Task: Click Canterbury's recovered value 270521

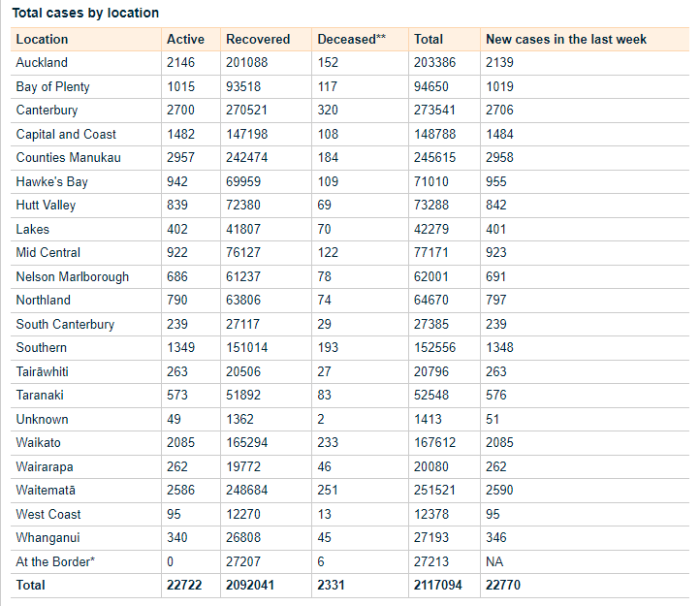Action: 250,111
